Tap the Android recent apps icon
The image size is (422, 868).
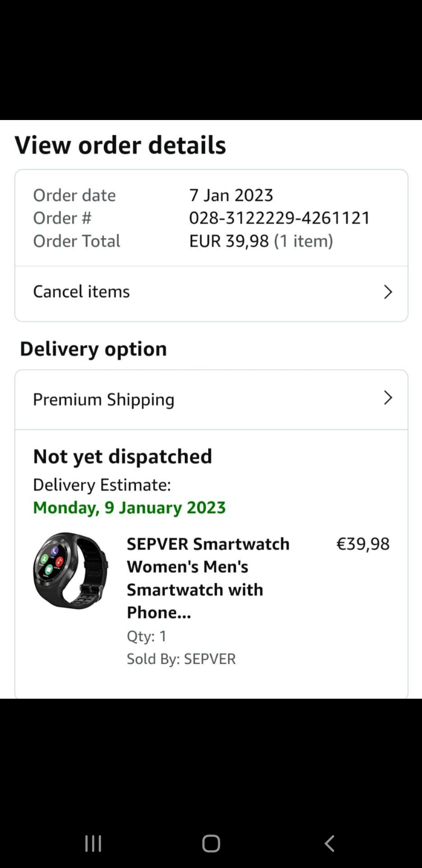tap(93, 843)
